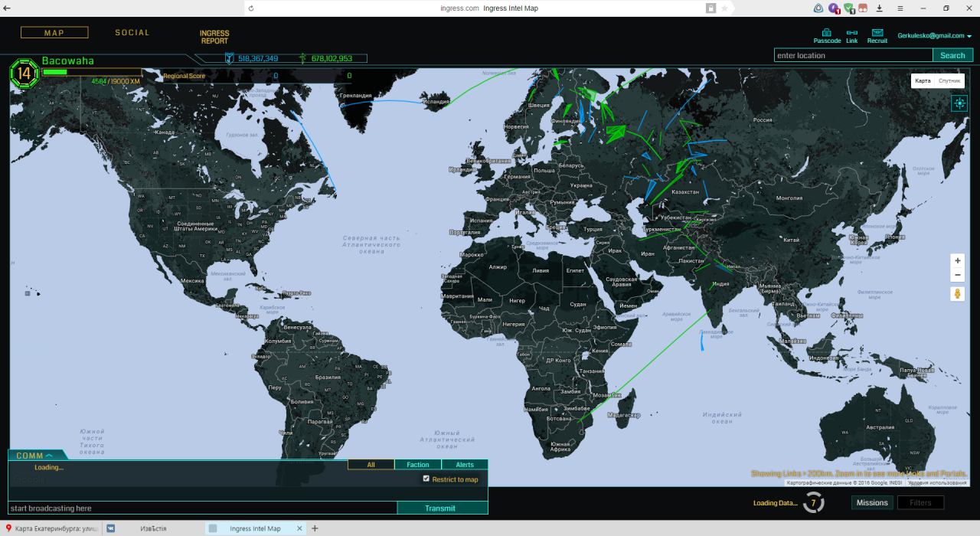Open the Filters button

pos(920,502)
